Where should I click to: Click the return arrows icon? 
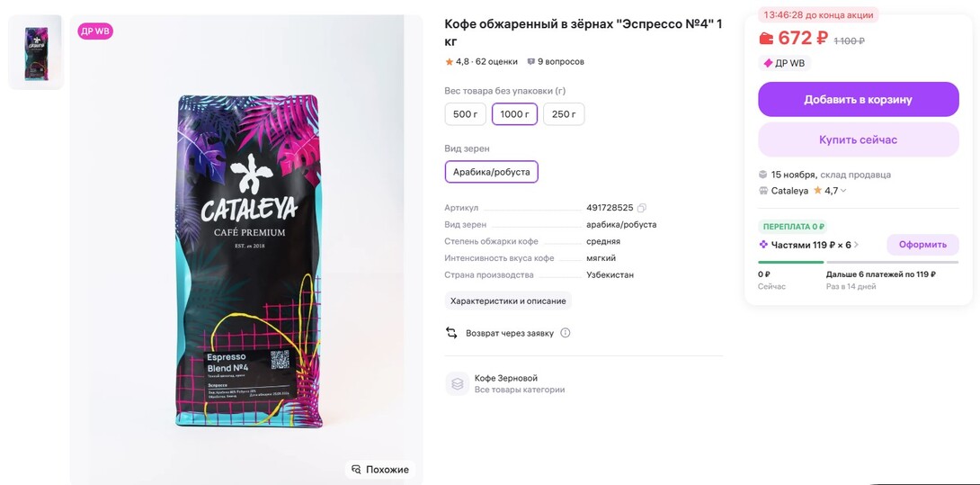[451, 333]
